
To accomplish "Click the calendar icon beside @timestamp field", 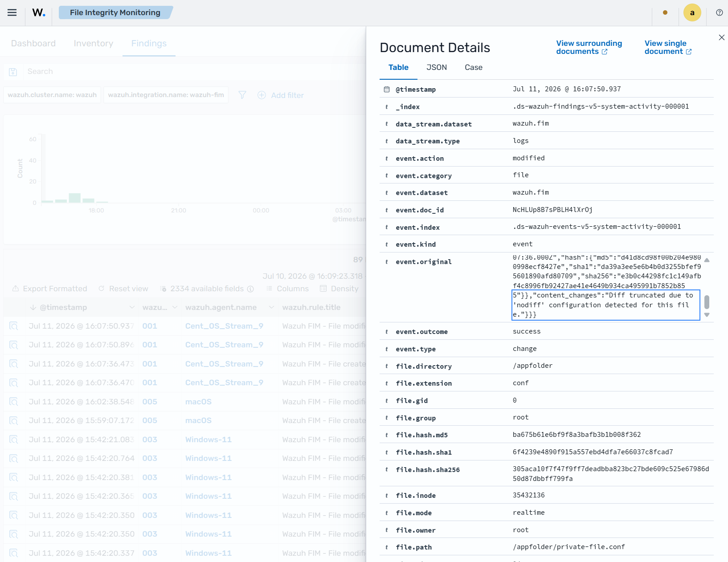I will tap(387, 90).
